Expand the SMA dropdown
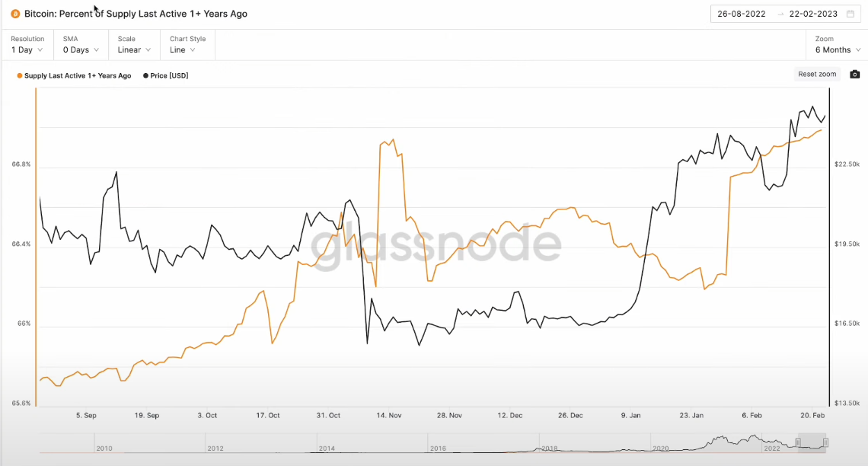Screen dimensions: 868x466 pyautogui.click(x=80, y=45)
